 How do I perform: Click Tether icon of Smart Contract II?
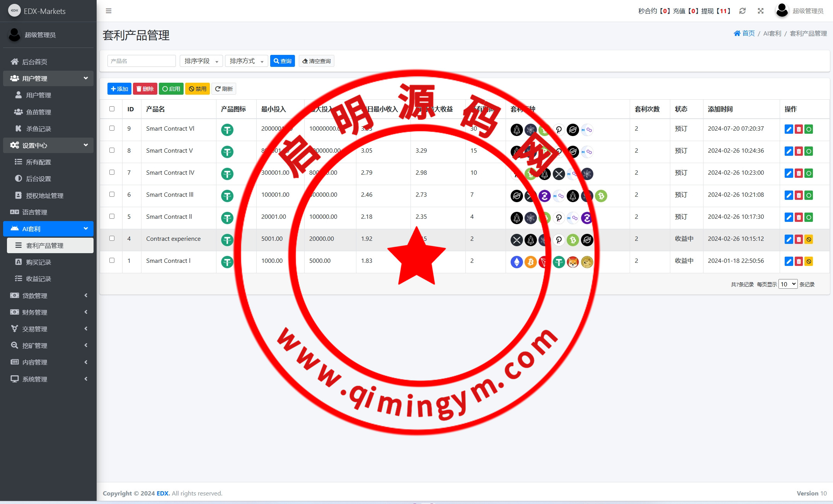pos(227,218)
